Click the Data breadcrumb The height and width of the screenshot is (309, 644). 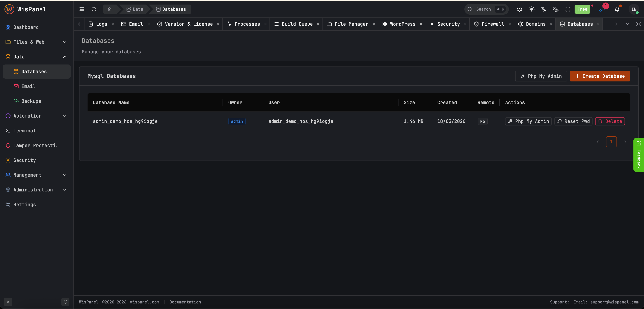[x=135, y=9]
